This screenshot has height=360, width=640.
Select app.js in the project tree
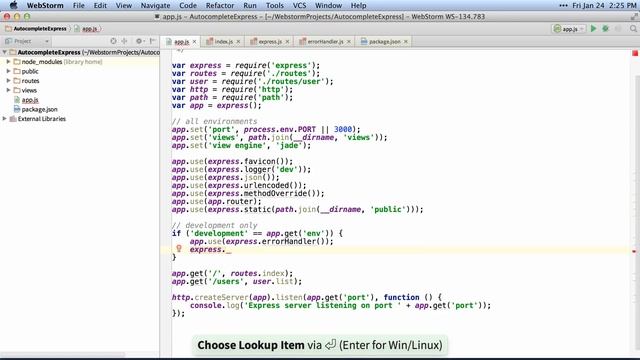point(30,100)
